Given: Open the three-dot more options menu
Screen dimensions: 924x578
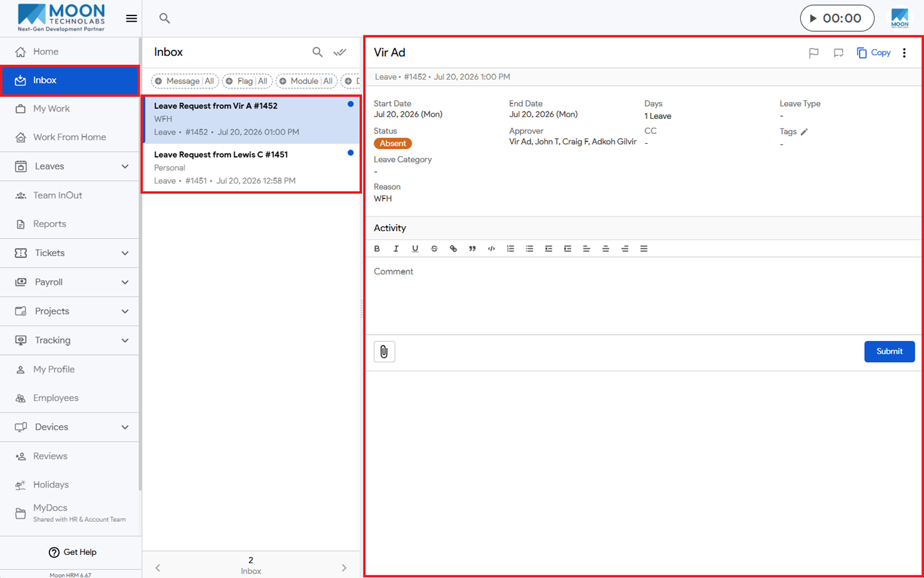Looking at the screenshot, I should pos(905,53).
